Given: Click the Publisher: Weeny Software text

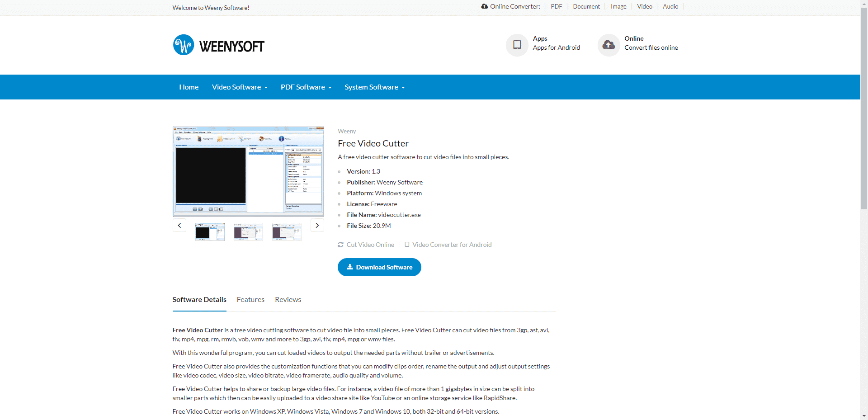Looking at the screenshot, I should point(385,182).
